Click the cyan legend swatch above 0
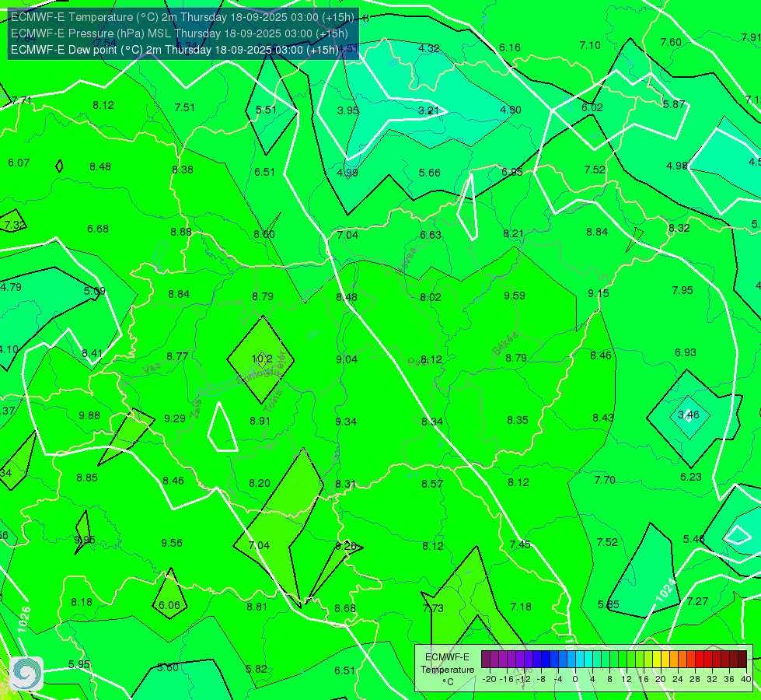761x700 pixels. pyautogui.click(x=580, y=660)
